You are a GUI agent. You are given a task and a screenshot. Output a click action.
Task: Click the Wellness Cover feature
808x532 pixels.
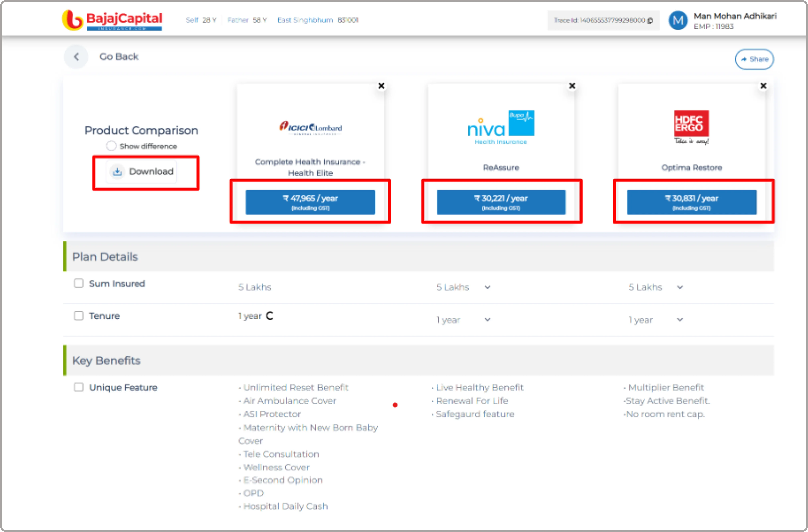click(x=276, y=467)
